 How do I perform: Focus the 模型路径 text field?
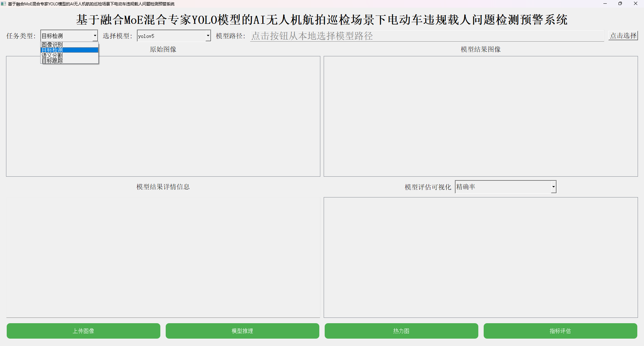[x=427, y=36]
